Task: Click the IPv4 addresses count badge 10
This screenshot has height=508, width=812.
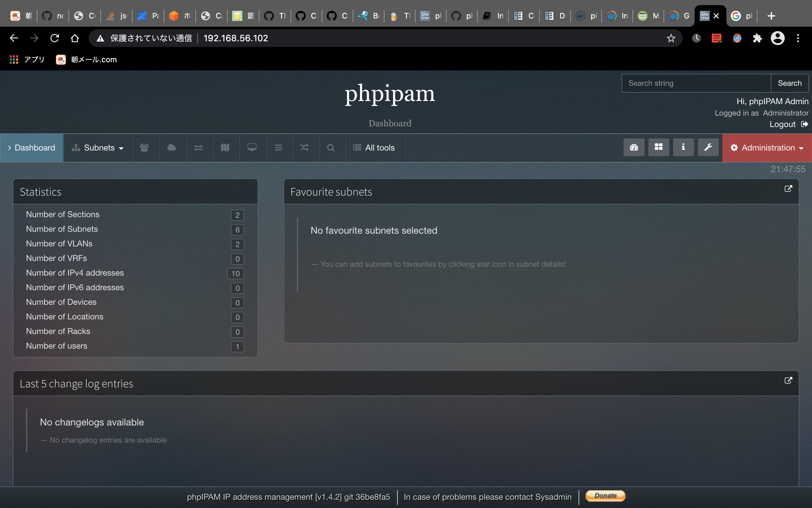Action: tap(236, 273)
